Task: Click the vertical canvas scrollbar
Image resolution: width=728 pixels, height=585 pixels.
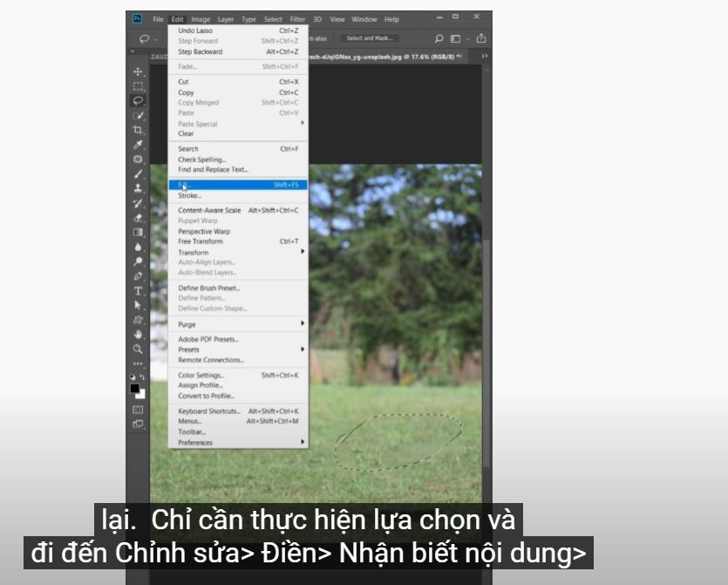Action: 486,353
